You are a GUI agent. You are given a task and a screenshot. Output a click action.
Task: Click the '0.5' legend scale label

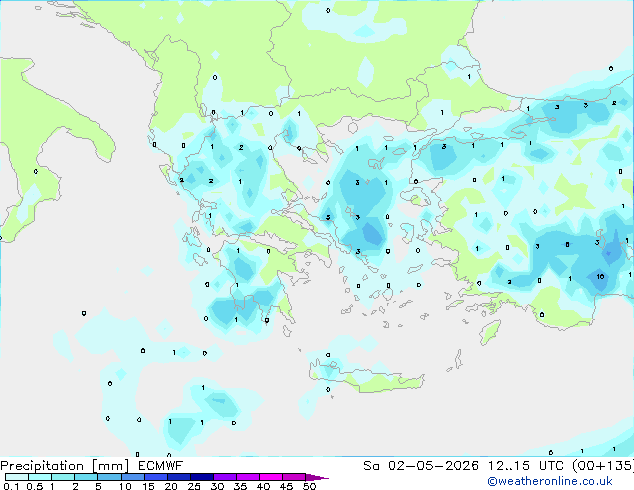tap(34, 486)
